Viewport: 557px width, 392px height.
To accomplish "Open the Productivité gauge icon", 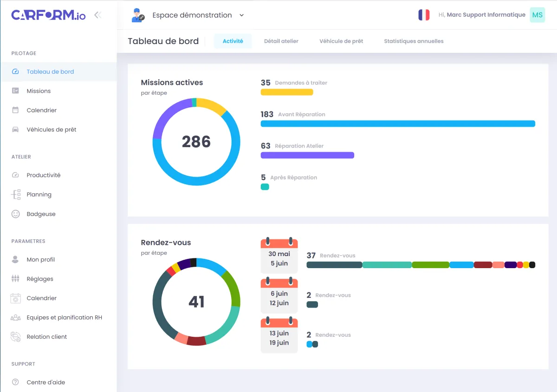I will [16, 175].
